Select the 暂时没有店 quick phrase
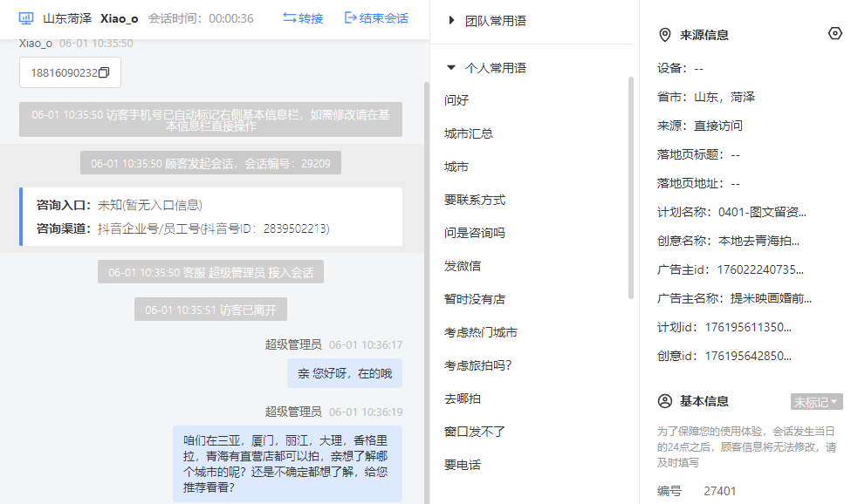 [x=475, y=298]
